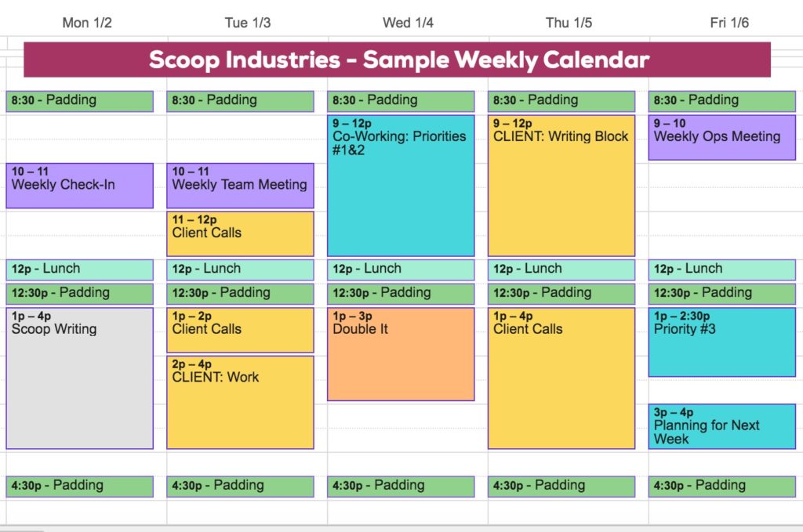Click the CLIENT: Work 2p–4p event

pyautogui.click(x=240, y=402)
